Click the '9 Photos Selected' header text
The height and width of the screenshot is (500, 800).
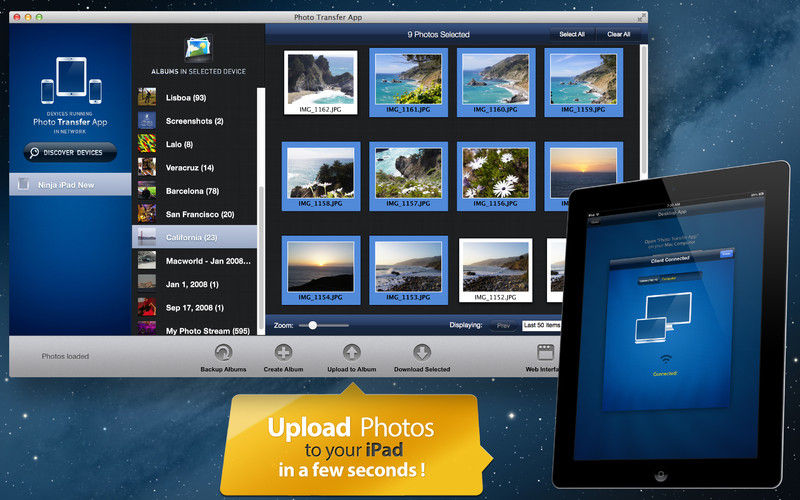coord(438,34)
